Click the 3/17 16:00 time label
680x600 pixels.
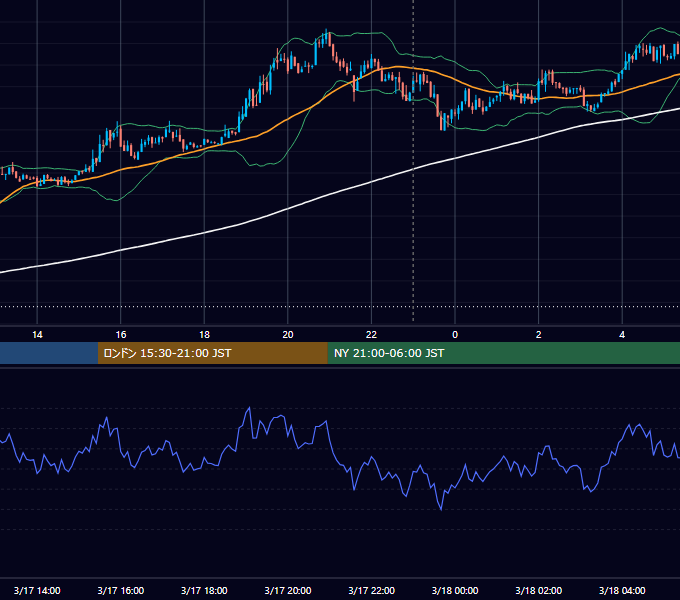pos(121,590)
